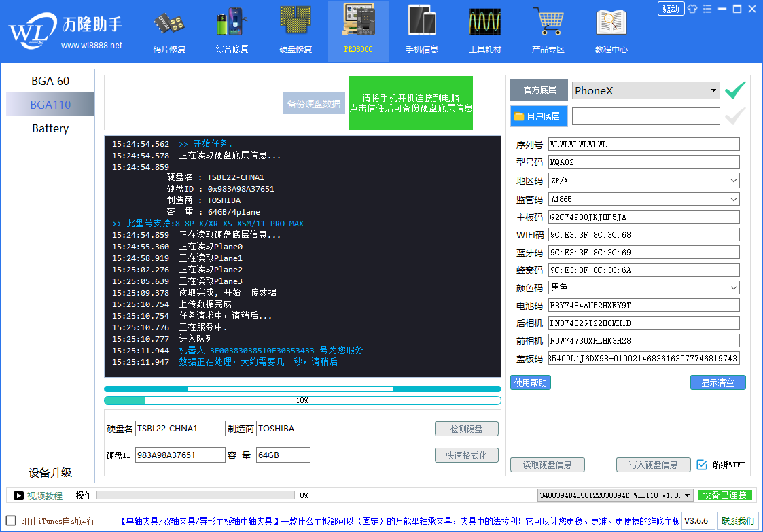The width and height of the screenshot is (763, 532).
Task: Click the 序列号 serial number field
Action: 644,144
